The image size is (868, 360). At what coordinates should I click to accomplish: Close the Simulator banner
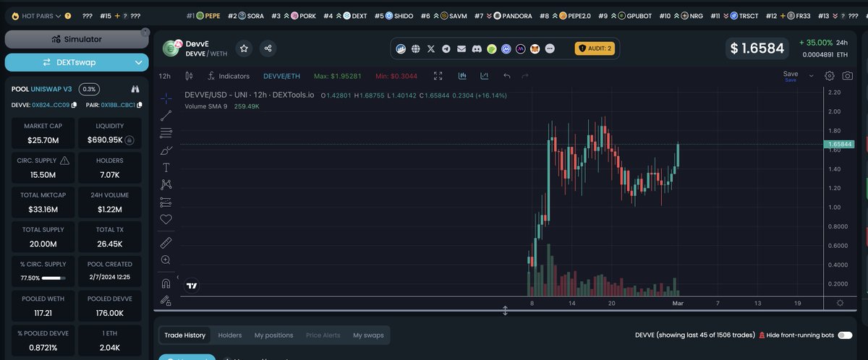(x=145, y=32)
